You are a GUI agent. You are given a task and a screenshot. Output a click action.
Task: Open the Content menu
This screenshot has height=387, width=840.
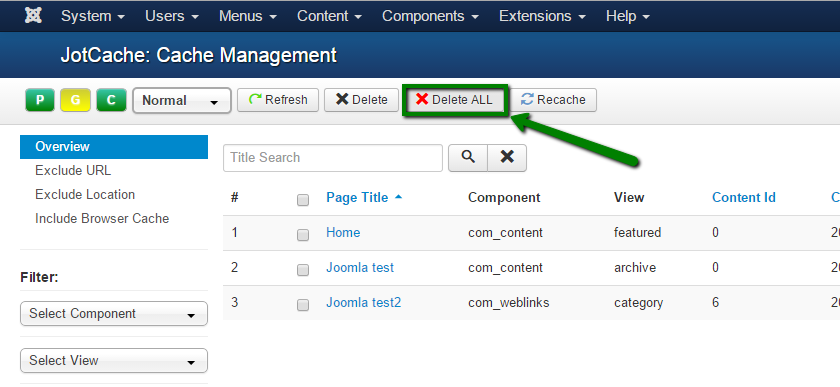point(329,16)
